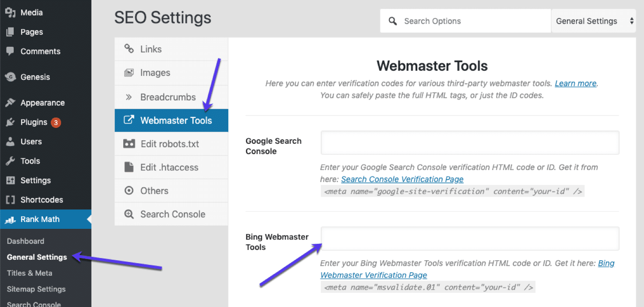
Task: Click the Search Console magnifier icon
Action: point(129,214)
